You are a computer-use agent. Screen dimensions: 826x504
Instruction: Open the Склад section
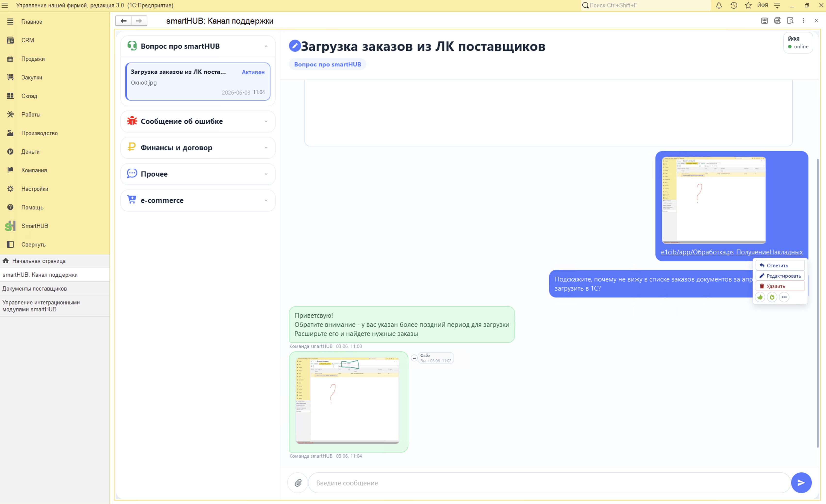click(55, 96)
